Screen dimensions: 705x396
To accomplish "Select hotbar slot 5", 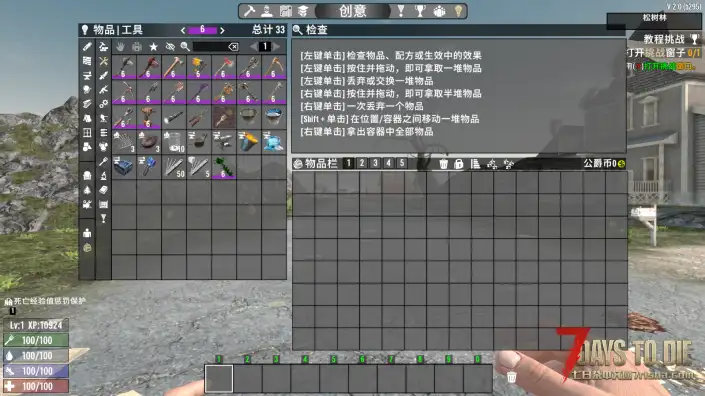I will tap(334, 378).
